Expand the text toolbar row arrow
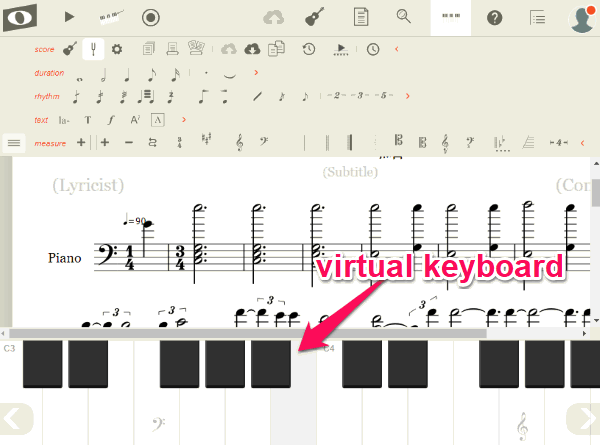 (x=184, y=120)
